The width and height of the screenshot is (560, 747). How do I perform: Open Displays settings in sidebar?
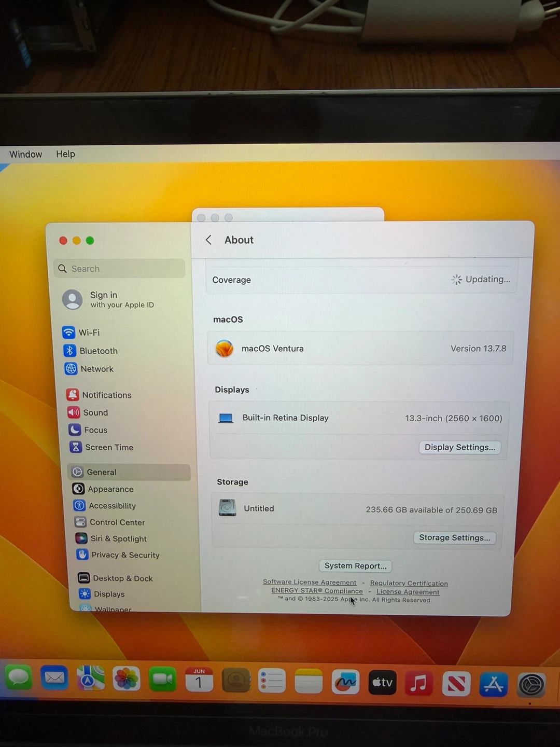point(102,593)
